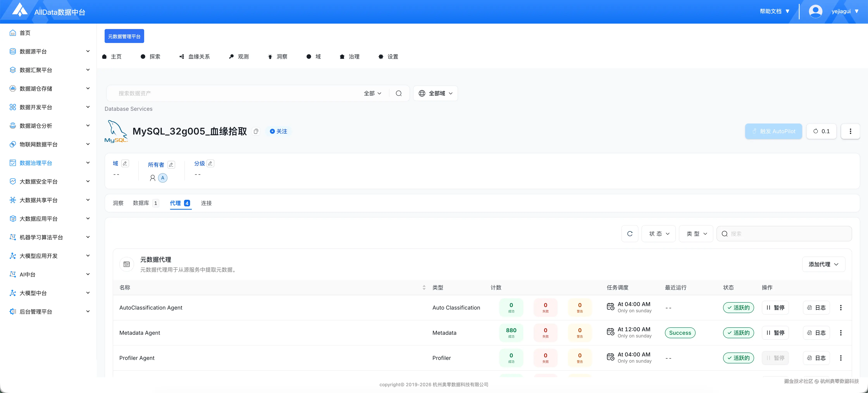
Task: Click the 数据源平台 database icon
Action: point(13,51)
